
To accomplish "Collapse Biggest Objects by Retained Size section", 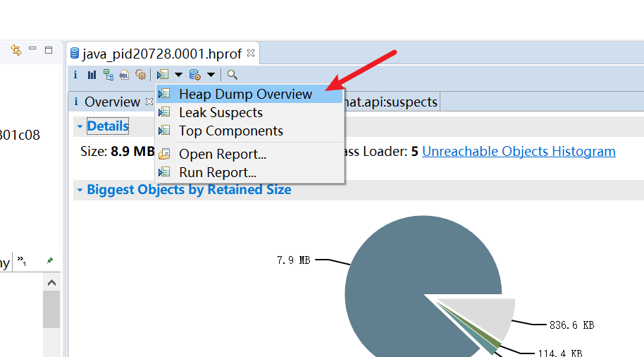I will pyautogui.click(x=80, y=190).
